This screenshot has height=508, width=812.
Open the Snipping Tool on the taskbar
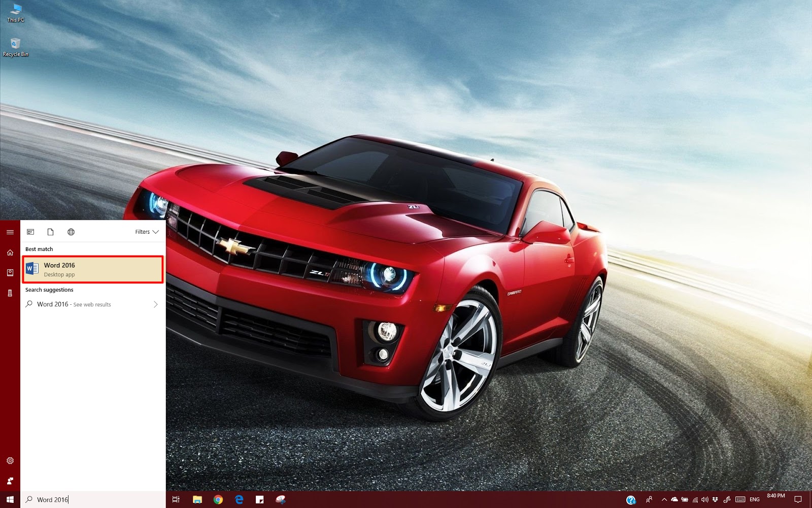[x=281, y=499]
